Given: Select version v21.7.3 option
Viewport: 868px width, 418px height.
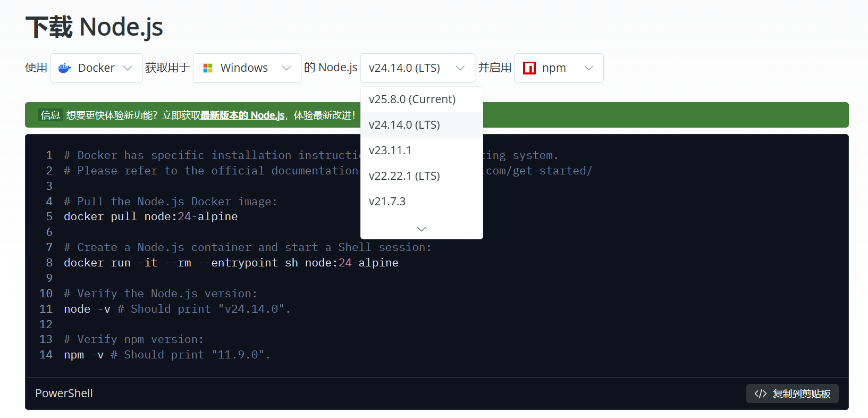Looking at the screenshot, I should [x=387, y=202].
